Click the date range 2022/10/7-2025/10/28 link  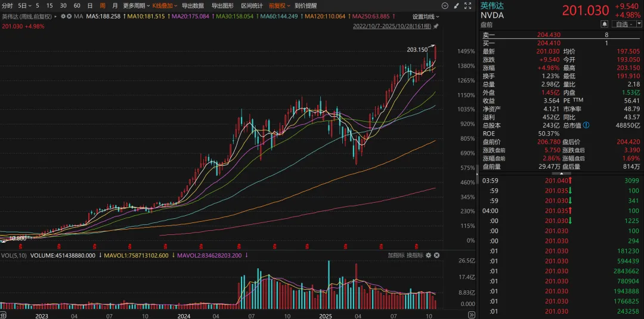tap(392, 26)
